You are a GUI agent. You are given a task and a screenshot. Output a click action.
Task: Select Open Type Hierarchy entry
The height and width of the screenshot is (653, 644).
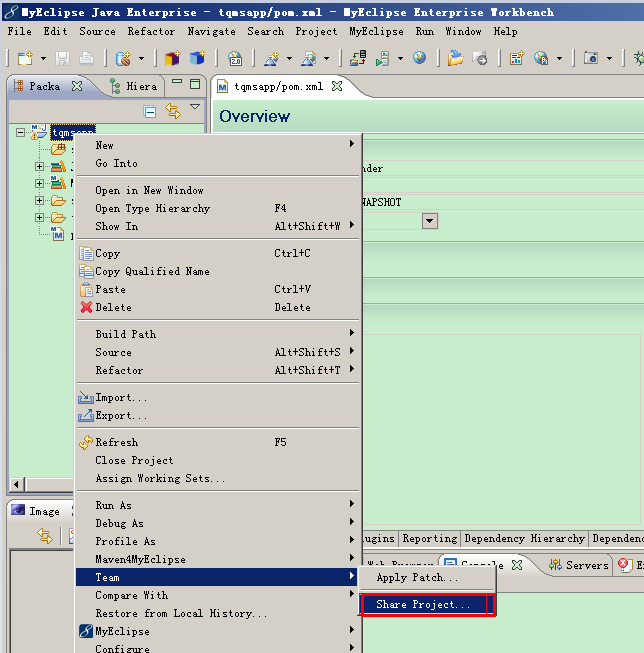[217, 208]
